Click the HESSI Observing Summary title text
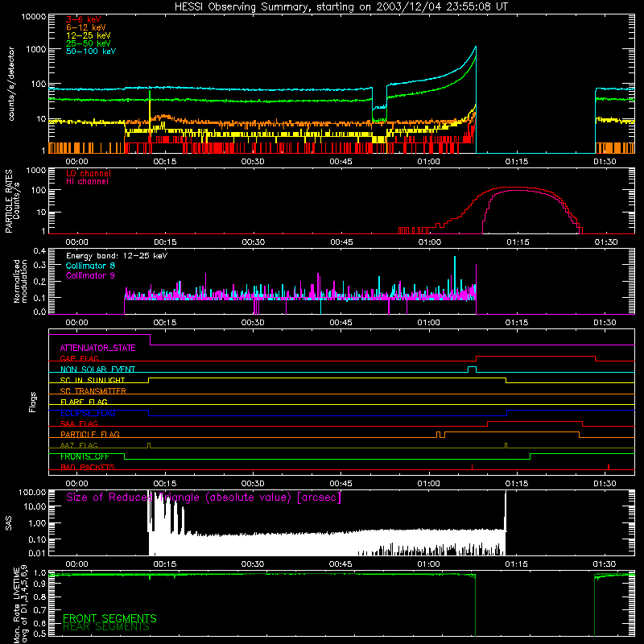Viewport: 644px width, 644px height. [x=341, y=7]
